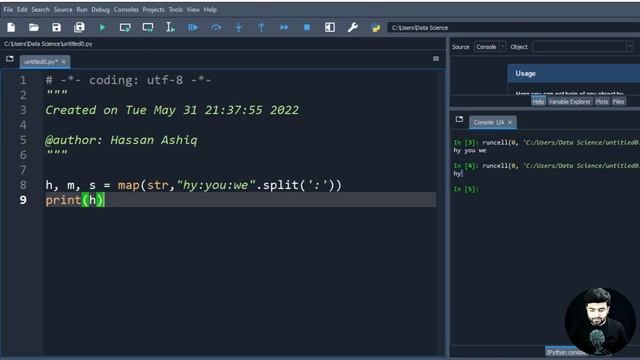The height and width of the screenshot is (360, 640).
Task: Click the 'hy you we' console output
Action: [470, 151]
